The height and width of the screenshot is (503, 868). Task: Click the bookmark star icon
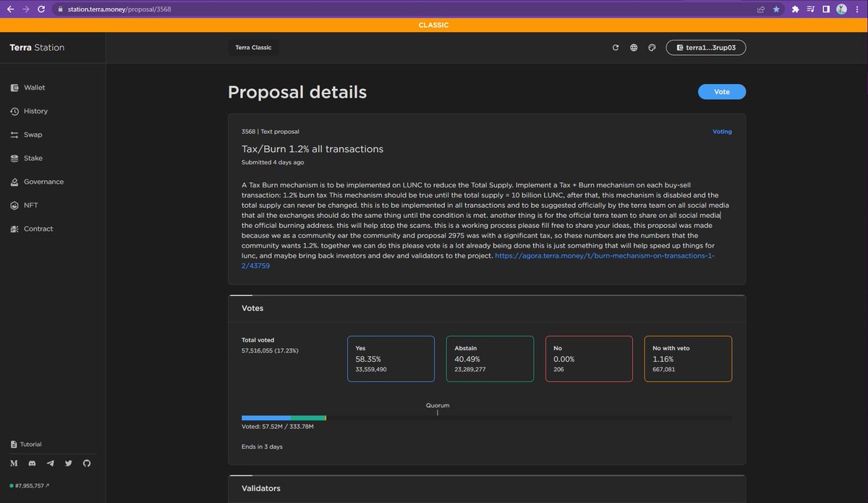[777, 9]
